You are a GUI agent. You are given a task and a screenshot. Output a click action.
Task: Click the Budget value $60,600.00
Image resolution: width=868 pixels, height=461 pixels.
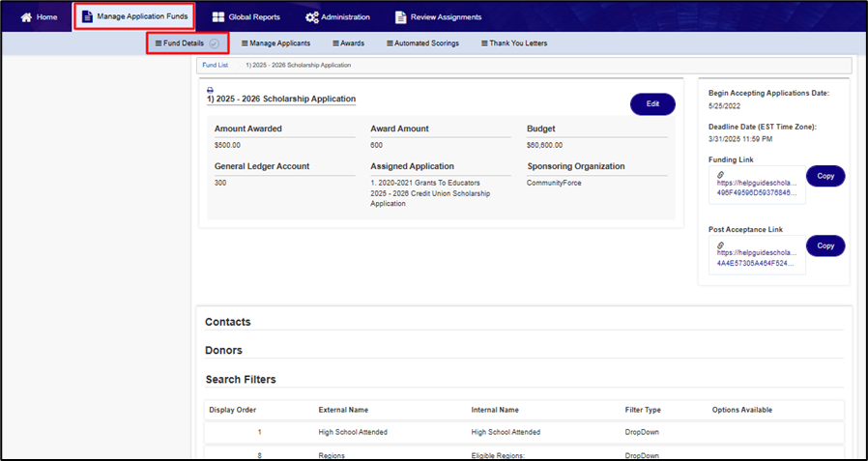545,146
